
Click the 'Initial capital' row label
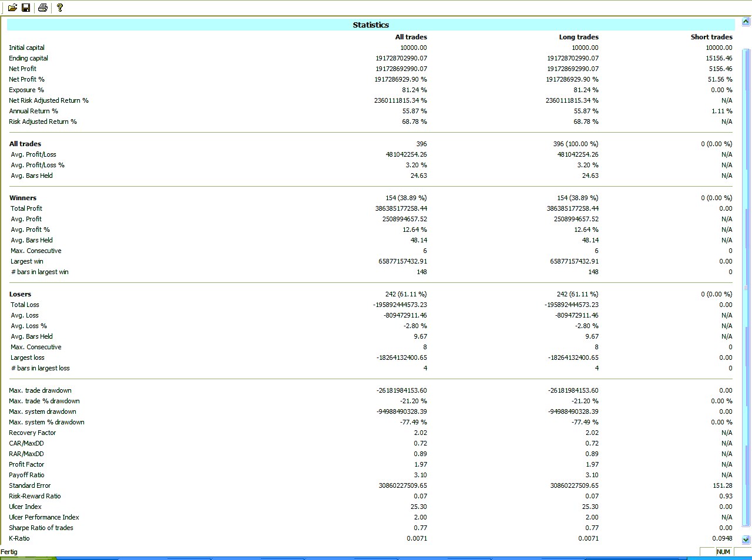[x=26, y=48]
